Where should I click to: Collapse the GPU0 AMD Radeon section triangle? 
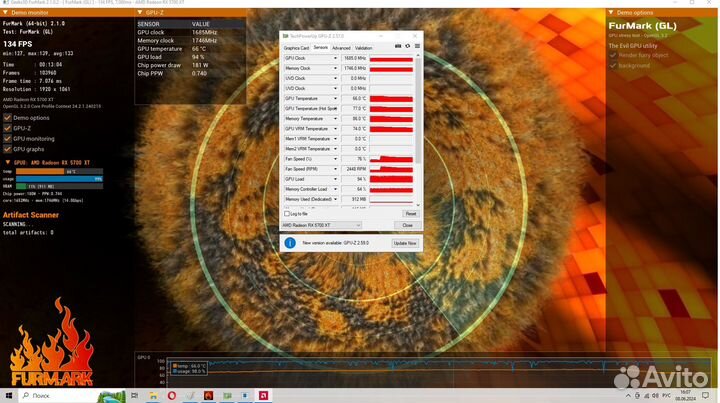pos(7,160)
